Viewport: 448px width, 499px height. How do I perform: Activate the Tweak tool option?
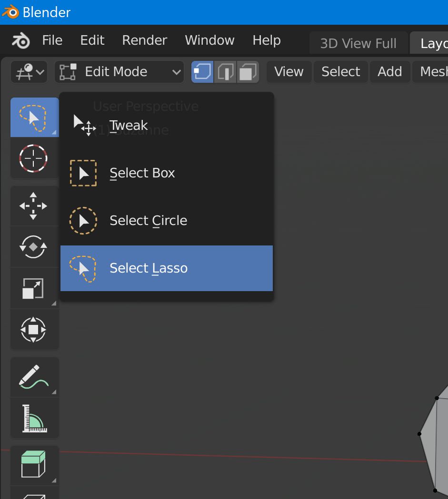point(129,125)
